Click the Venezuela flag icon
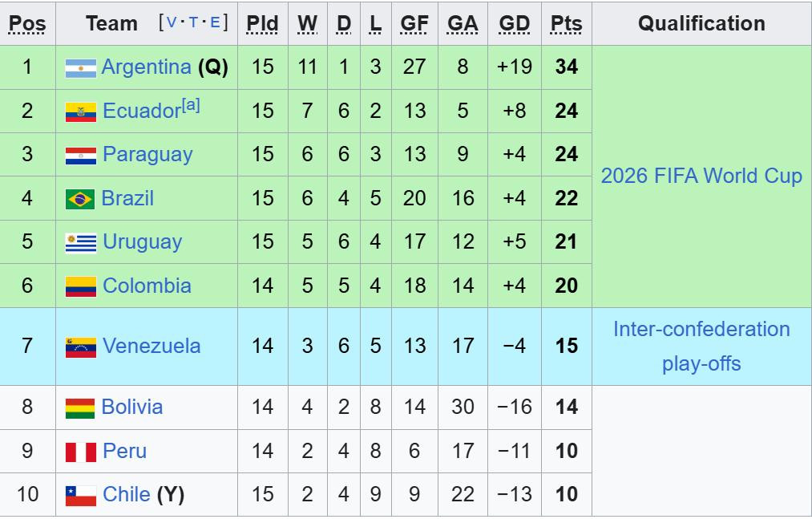 tap(81, 347)
